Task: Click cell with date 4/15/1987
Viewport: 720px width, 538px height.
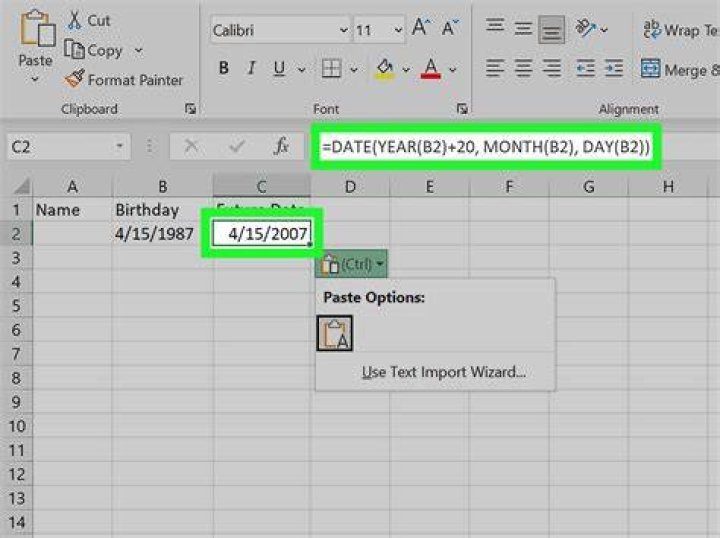Action: click(163, 234)
